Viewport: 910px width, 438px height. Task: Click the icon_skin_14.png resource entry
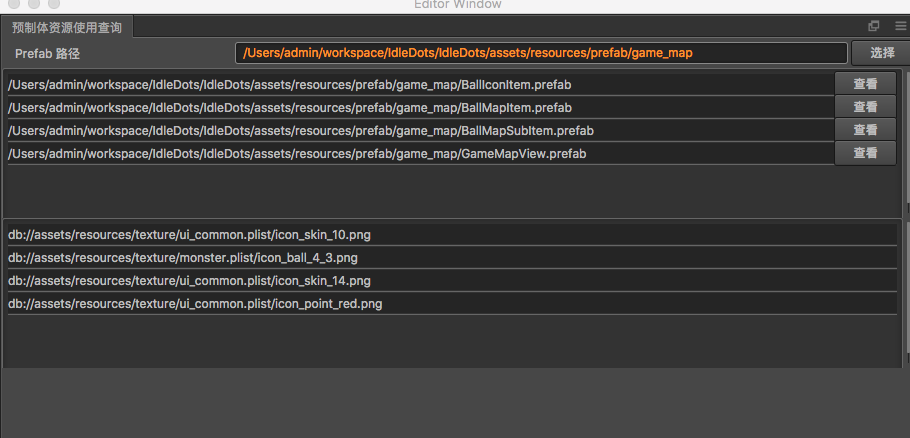[x=450, y=280]
